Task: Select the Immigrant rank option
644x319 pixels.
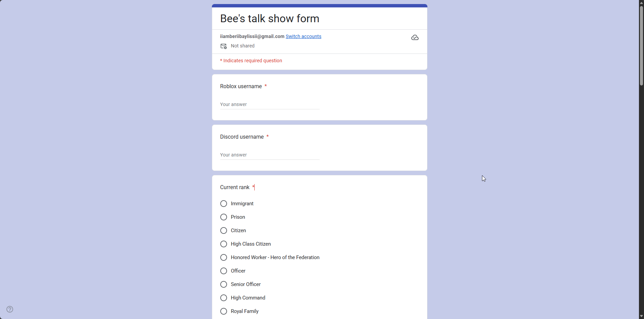Action: click(x=224, y=204)
